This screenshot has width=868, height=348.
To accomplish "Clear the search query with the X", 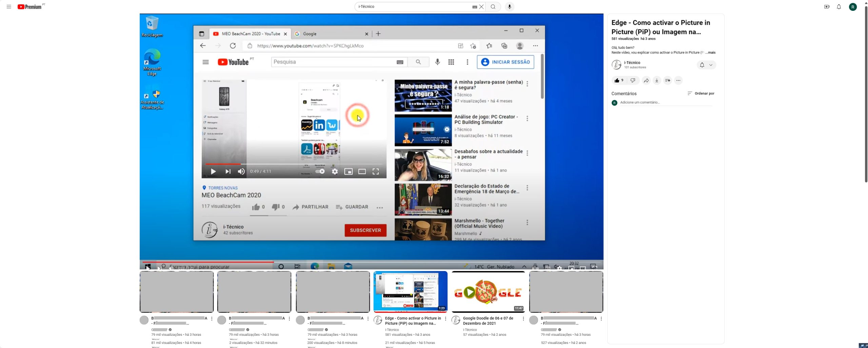I will 481,7.
